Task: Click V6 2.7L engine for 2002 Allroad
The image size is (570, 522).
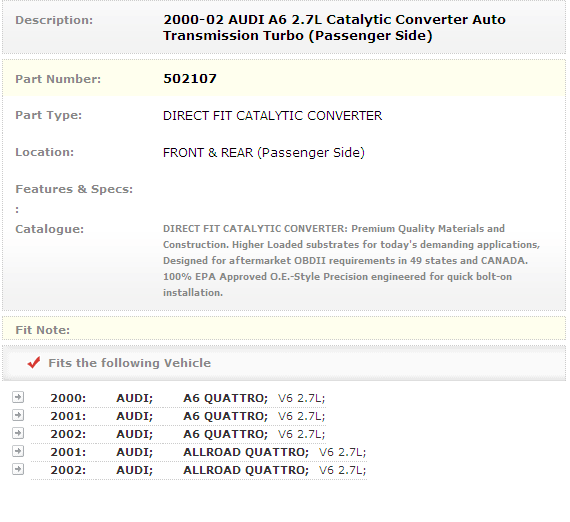Action: tap(342, 470)
